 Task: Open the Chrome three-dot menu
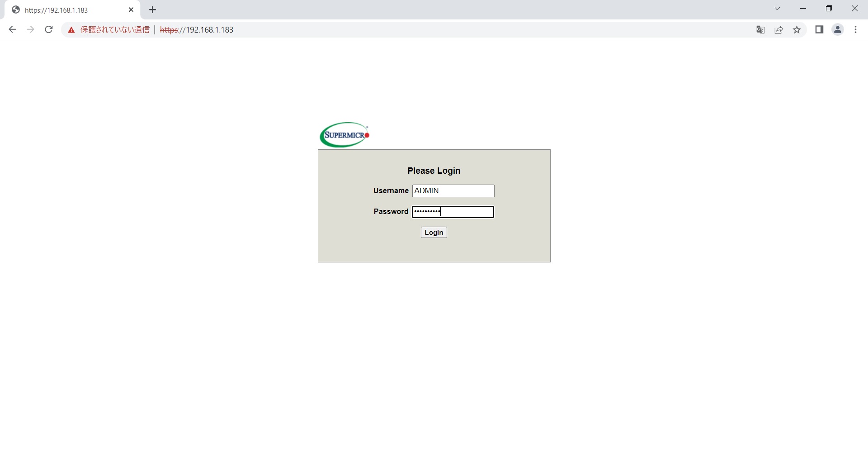(x=856, y=30)
